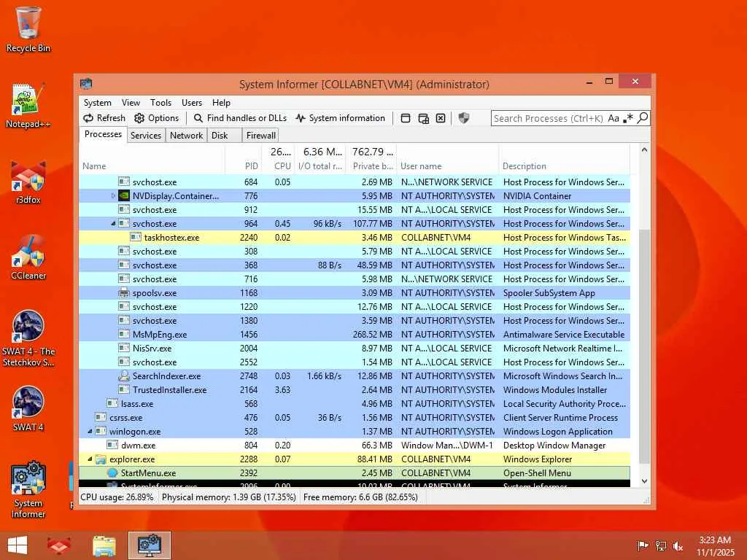Click the magnifier icon in the search box
The image size is (747, 560).
click(x=643, y=117)
